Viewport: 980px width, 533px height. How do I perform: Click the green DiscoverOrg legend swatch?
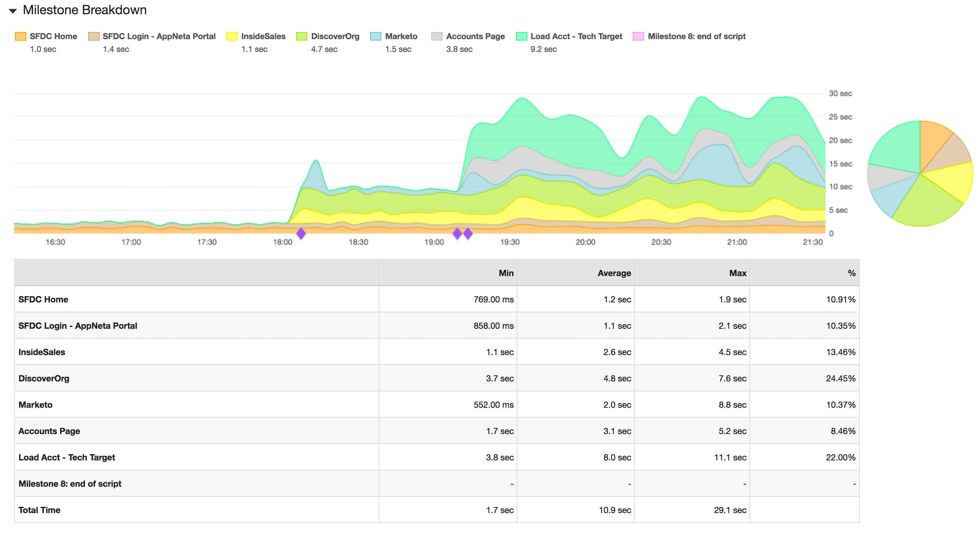click(301, 36)
